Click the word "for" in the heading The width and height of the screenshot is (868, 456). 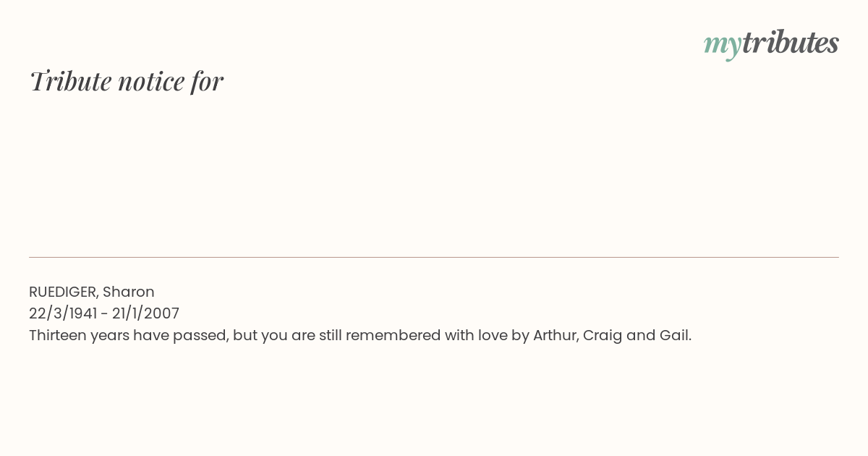pyautogui.click(x=208, y=81)
